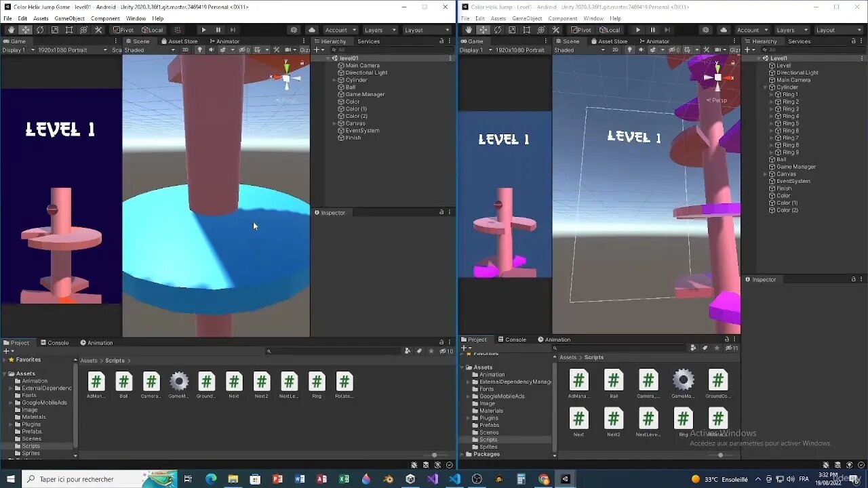Select Prefabs folder in left Project panel
This screenshot has width=868, height=488.
point(32,432)
